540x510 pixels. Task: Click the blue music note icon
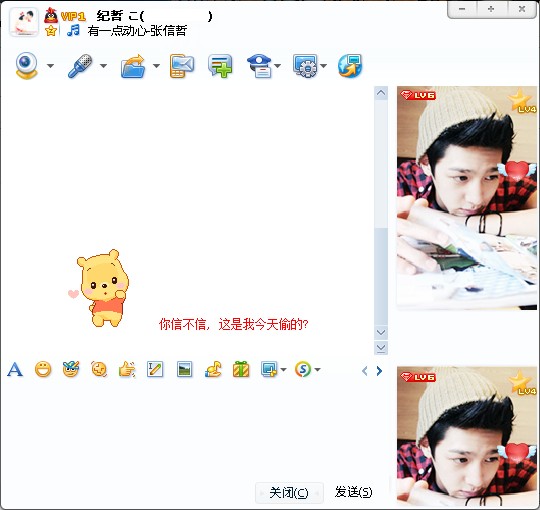[x=73, y=31]
